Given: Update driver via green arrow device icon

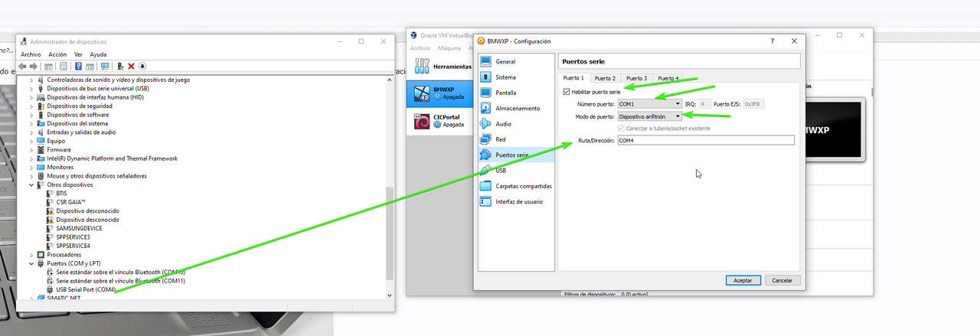Looking at the screenshot, I should (x=120, y=67).
